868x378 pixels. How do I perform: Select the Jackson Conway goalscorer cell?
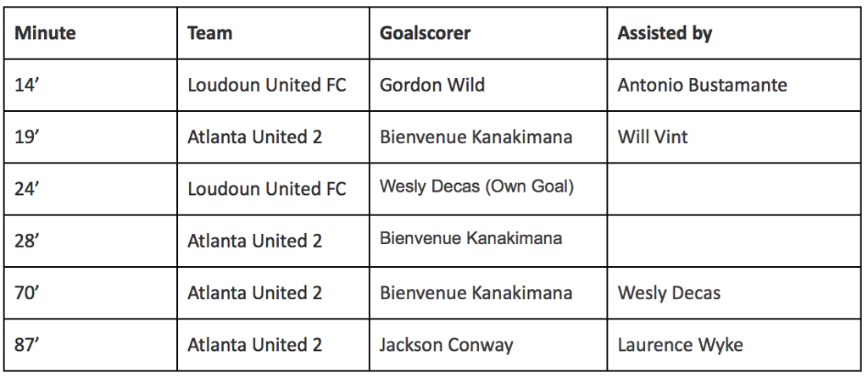(487, 345)
